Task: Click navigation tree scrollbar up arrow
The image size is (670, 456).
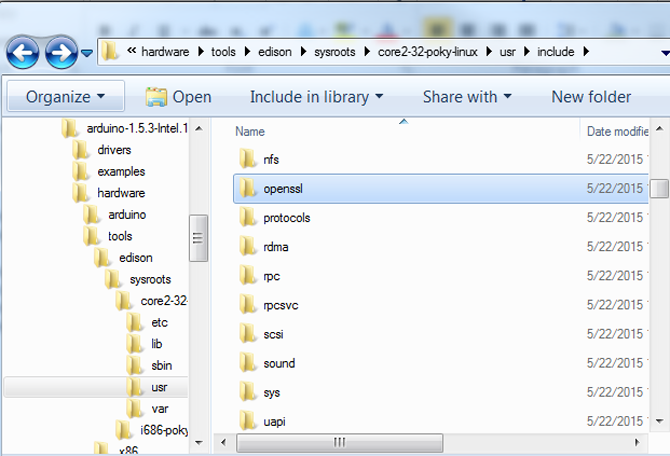Action: coord(199,128)
